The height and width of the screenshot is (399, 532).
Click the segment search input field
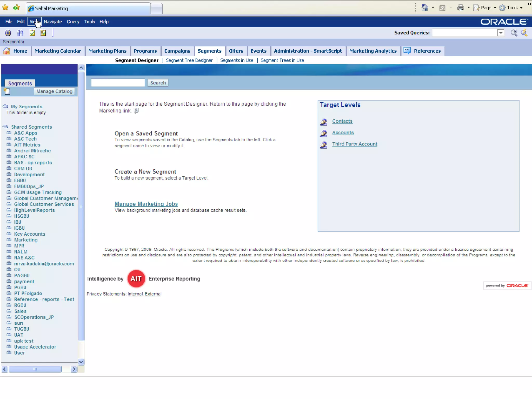[118, 83]
